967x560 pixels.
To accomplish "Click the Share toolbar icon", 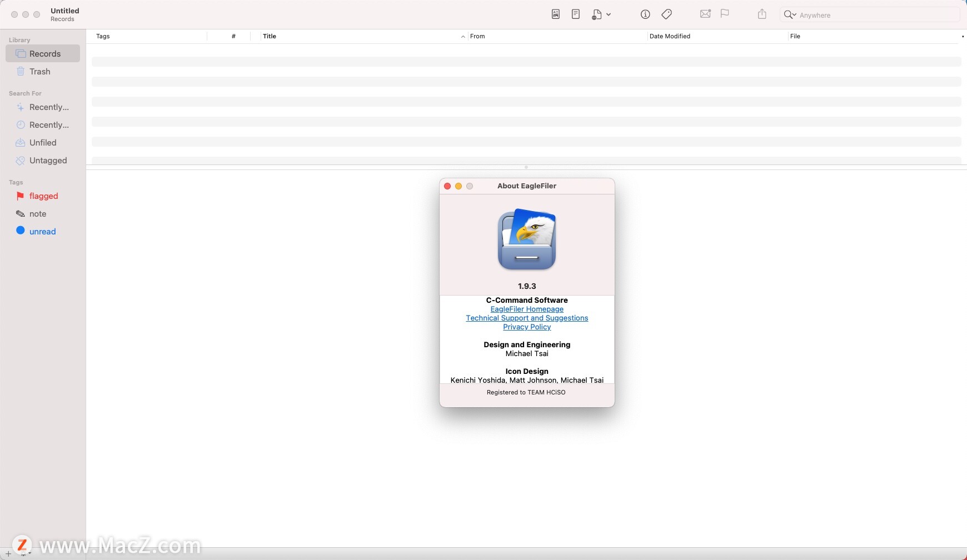I will (762, 14).
